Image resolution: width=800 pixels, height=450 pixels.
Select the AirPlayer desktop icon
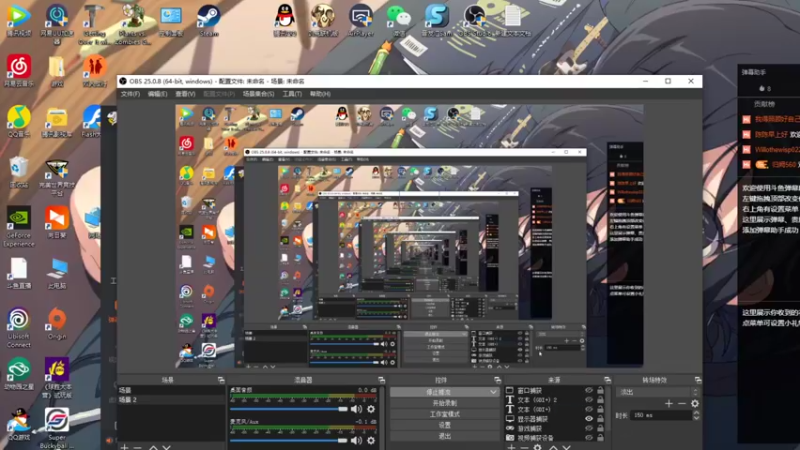tap(361, 21)
